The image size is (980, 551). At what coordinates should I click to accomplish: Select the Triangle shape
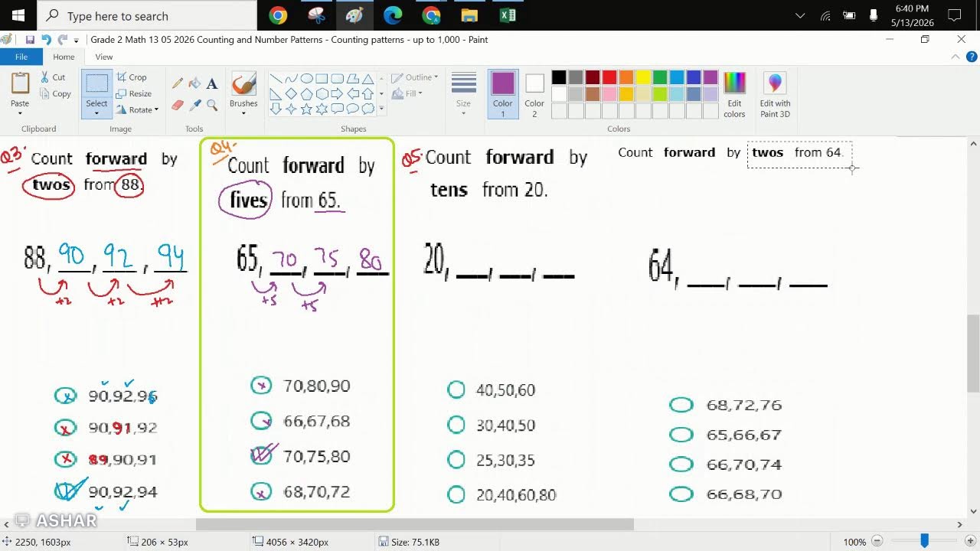point(367,78)
